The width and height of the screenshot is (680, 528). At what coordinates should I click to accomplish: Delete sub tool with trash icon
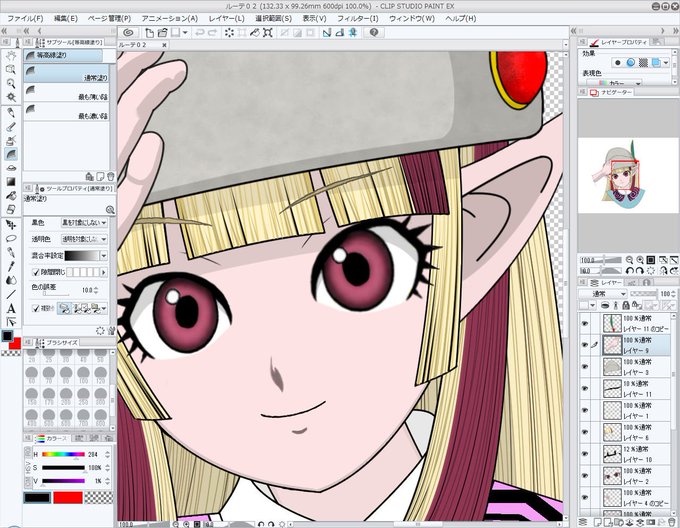(111, 176)
